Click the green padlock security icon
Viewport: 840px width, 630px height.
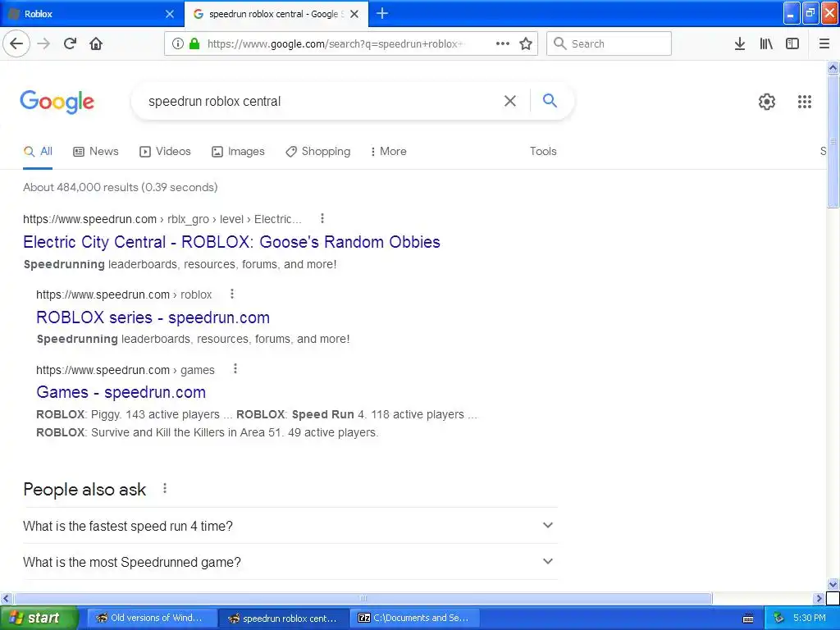[194, 43]
